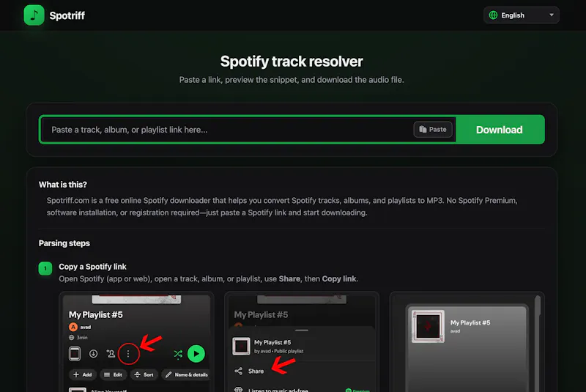Click the Add chip in first tutorial image
This screenshot has height=392, width=586.
[x=83, y=374]
